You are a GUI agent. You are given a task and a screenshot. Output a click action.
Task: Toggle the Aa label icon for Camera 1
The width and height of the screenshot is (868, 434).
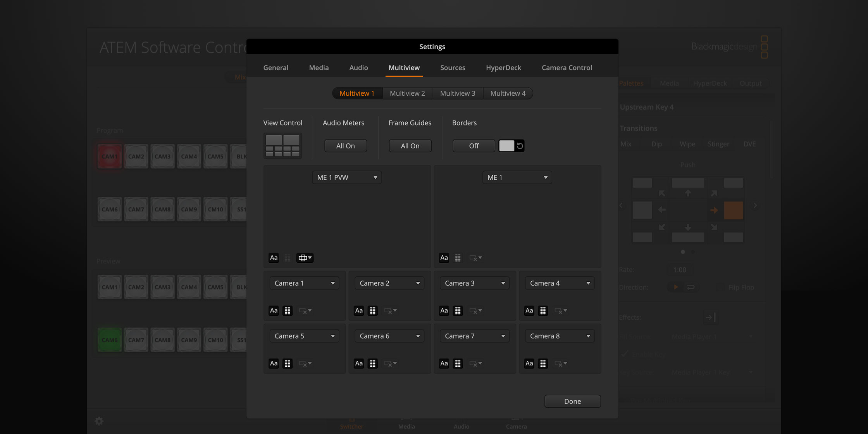(x=274, y=310)
